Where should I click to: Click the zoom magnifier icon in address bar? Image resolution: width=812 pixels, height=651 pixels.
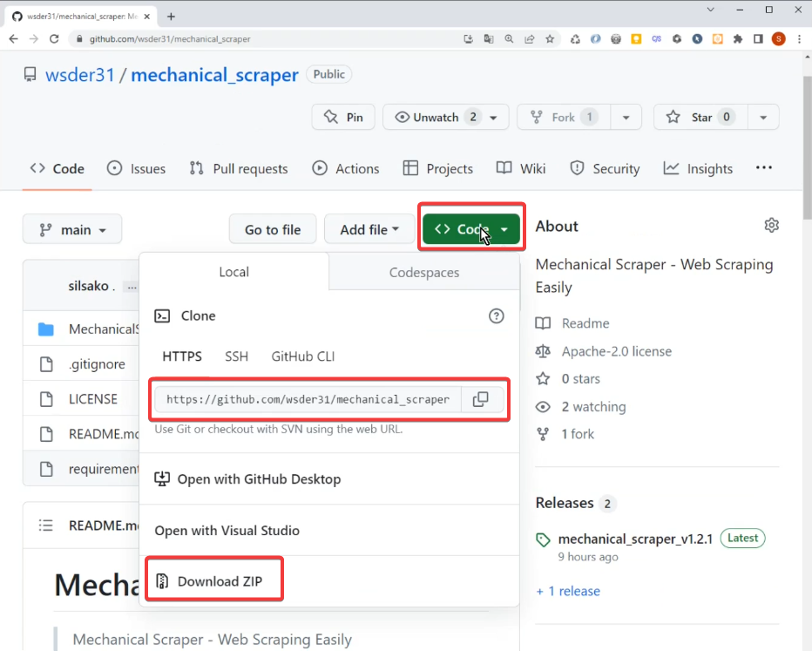[509, 39]
